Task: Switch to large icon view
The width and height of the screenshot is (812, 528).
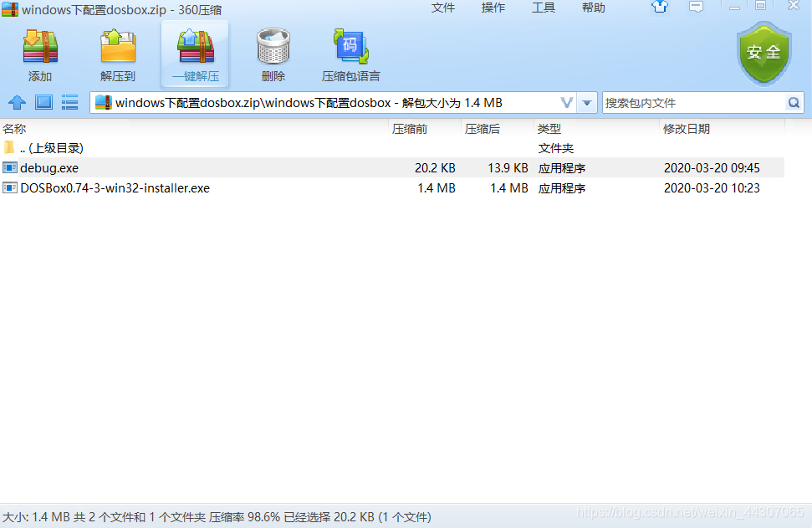Action: 43,102
